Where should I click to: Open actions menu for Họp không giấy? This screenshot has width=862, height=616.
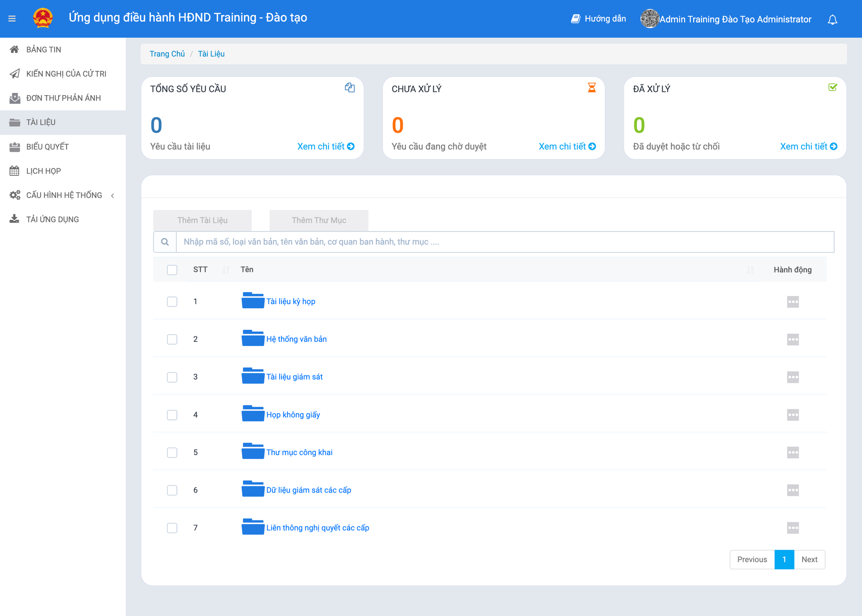(x=792, y=415)
